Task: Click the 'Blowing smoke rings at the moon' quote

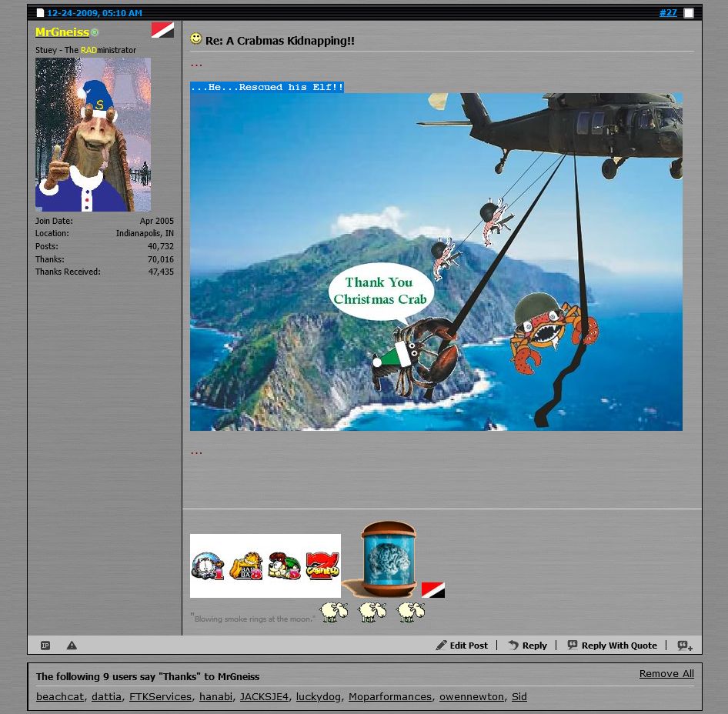Action: click(253, 619)
